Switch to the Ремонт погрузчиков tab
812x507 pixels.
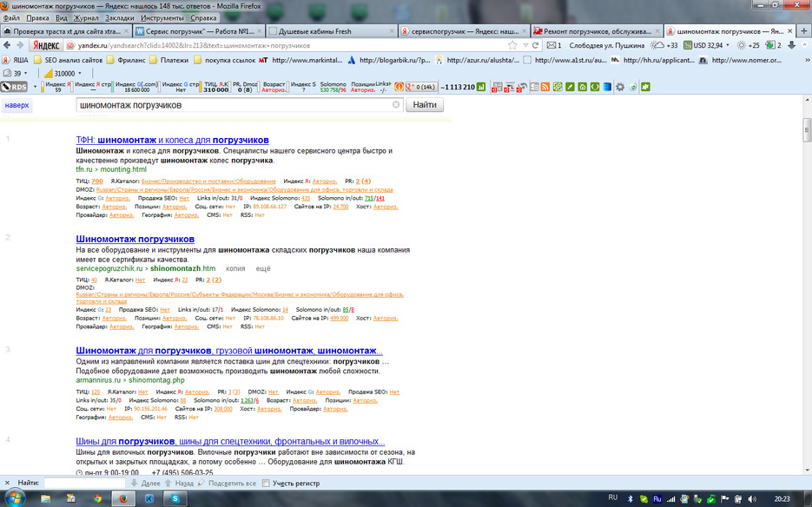pos(597,31)
